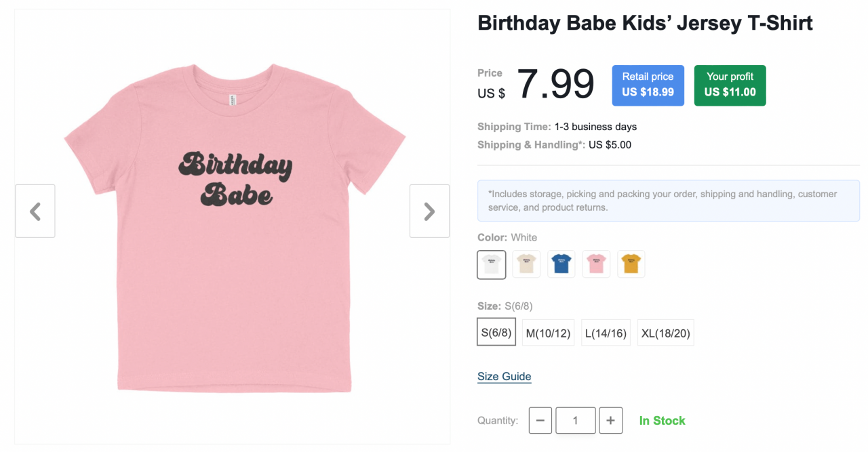Click the quantity input field

[575, 420]
